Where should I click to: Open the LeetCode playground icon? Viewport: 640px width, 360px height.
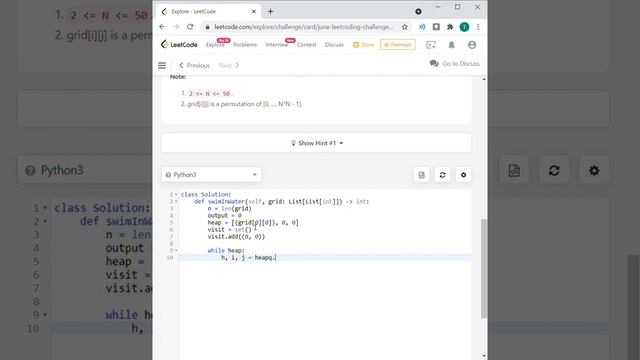click(x=431, y=45)
